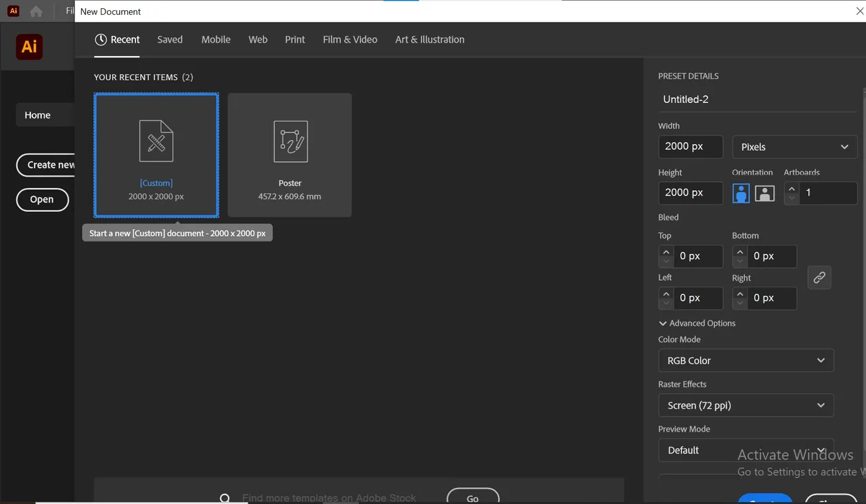The height and width of the screenshot is (504, 866).
Task: Switch to Film & Video tab
Action: (350, 39)
